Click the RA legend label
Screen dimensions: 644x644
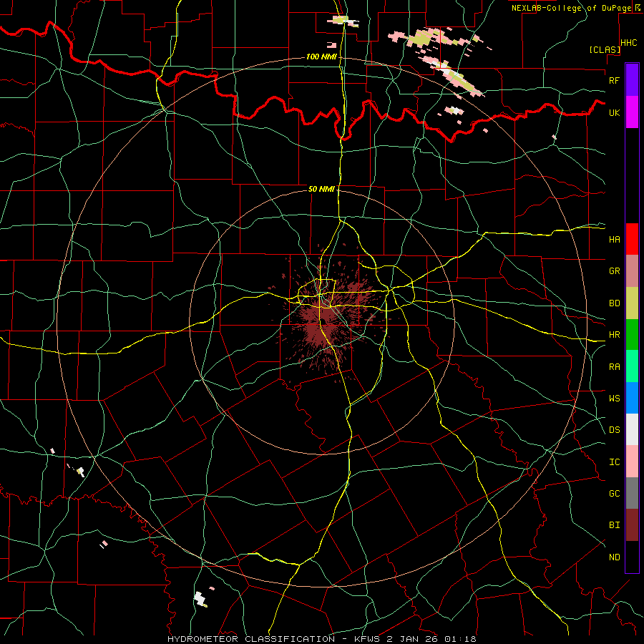tap(614, 367)
